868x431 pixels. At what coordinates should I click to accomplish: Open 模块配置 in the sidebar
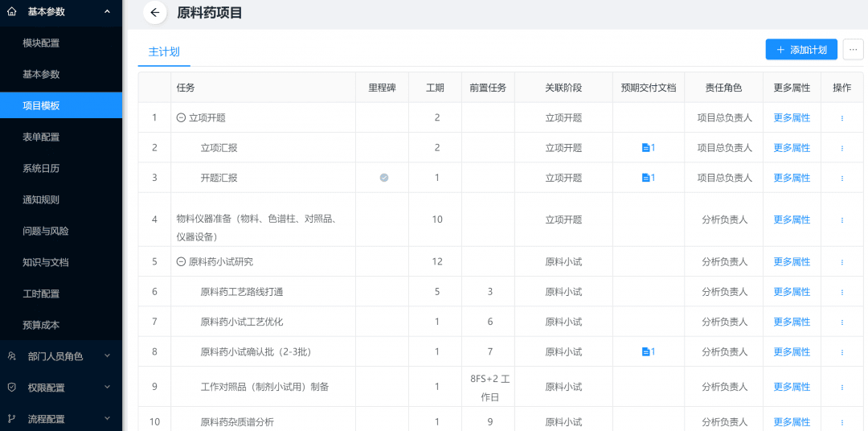[61, 43]
